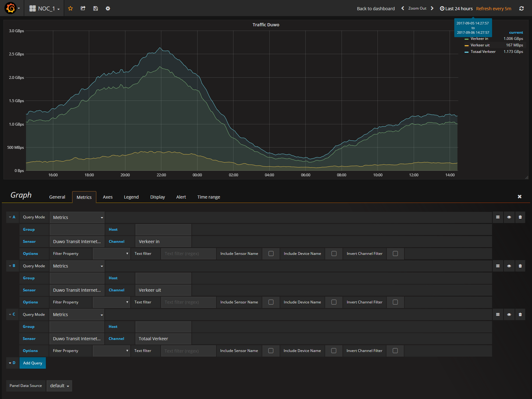Click the Verkeer uit legend color swatch

pyautogui.click(x=466, y=45)
